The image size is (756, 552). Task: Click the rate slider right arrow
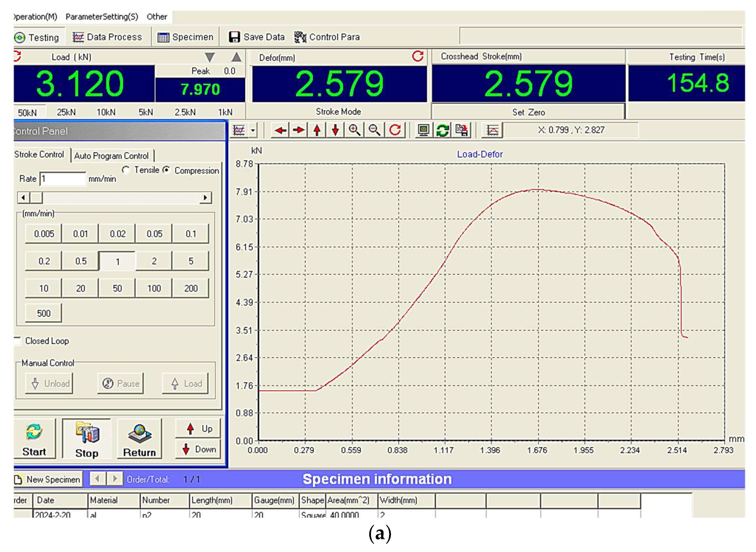pyautogui.click(x=205, y=198)
